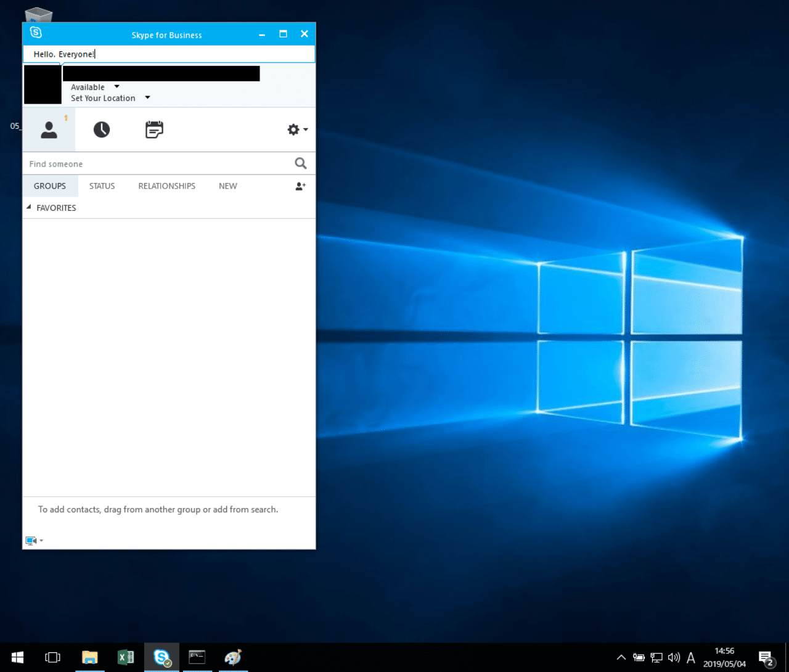Image resolution: width=789 pixels, height=672 pixels.
Task: Open the Contacts view icon
Action: coord(49,130)
